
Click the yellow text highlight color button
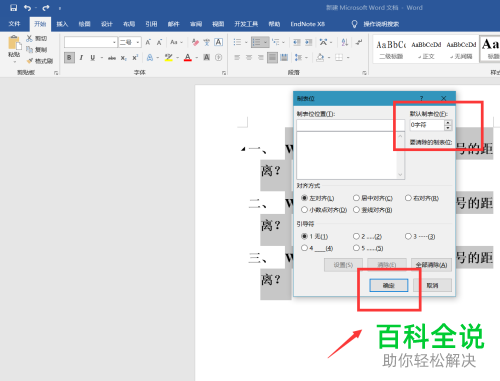point(169,58)
